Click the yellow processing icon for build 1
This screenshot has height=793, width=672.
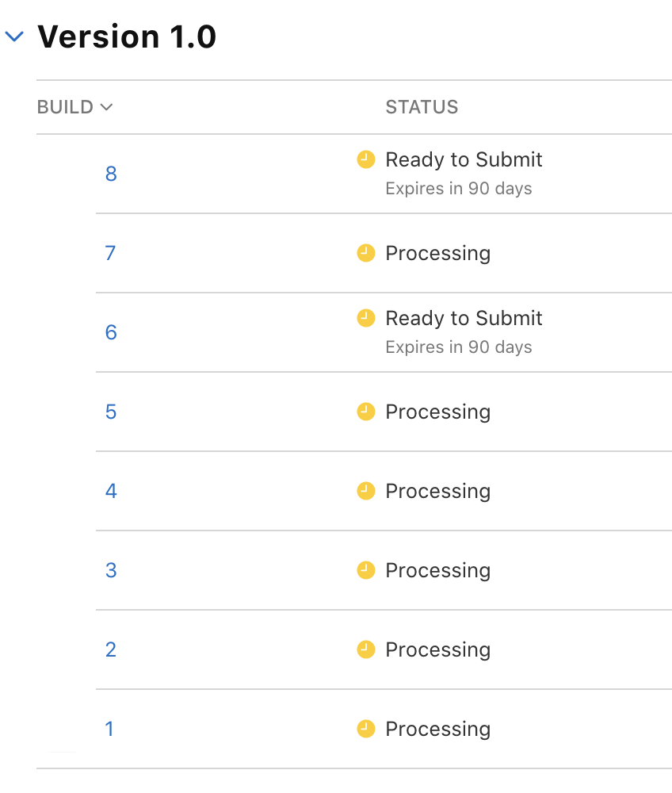pos(365,729)
